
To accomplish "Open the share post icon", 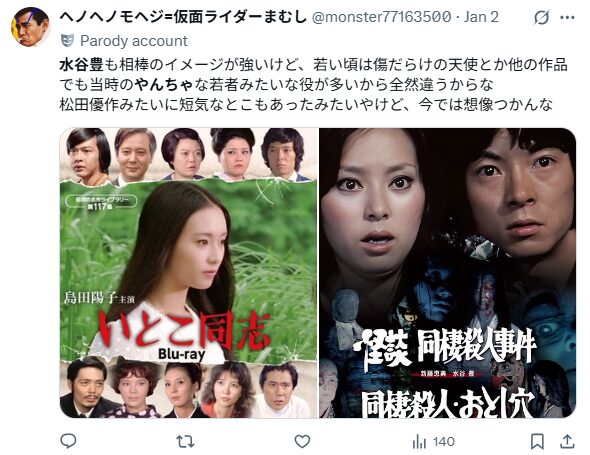I will click(x=567, y=441).
